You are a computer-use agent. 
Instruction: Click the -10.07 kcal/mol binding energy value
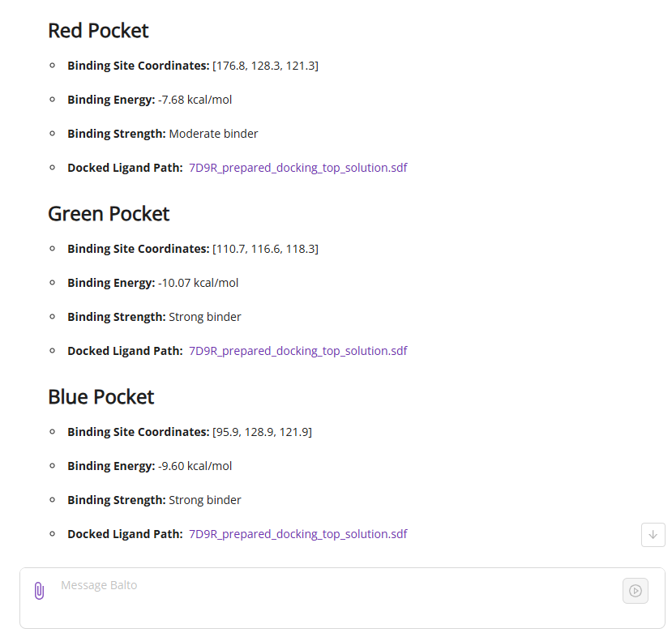(x=198, y=283)
